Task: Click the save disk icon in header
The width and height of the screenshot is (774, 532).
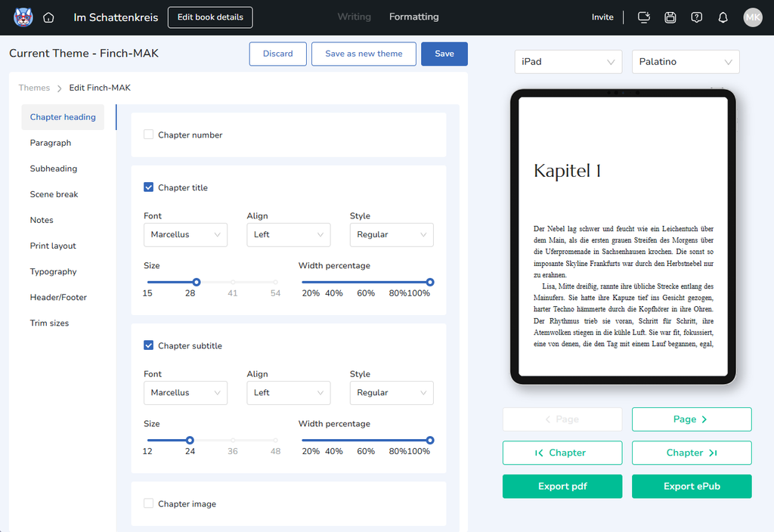Action: [670, 17]
